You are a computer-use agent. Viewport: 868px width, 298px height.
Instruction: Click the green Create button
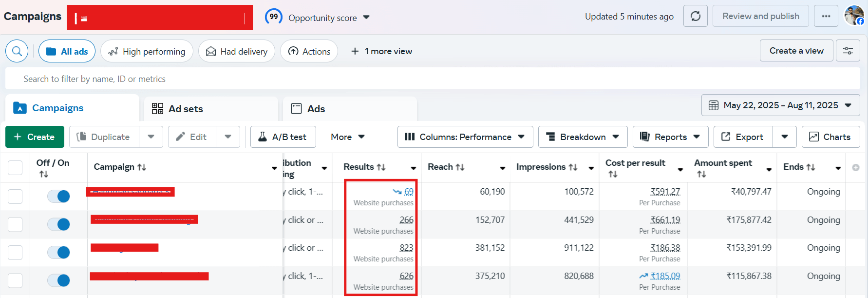[x=35, y=137]
